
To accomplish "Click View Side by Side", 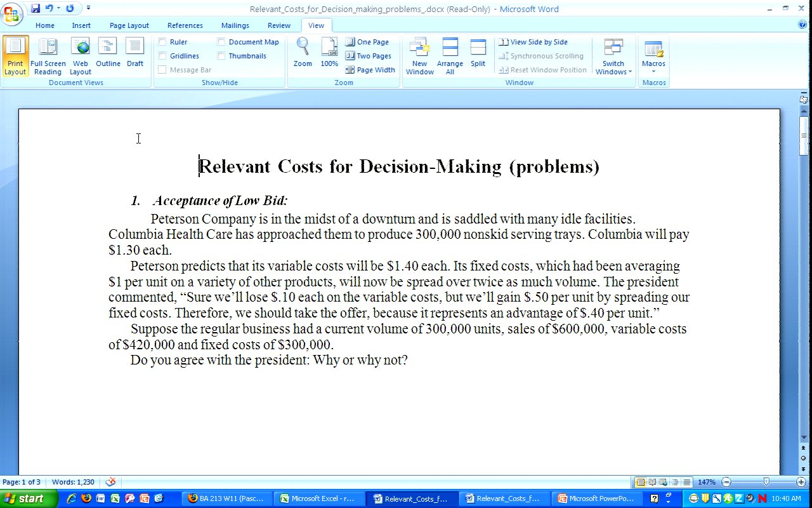I will click(534, 42).
